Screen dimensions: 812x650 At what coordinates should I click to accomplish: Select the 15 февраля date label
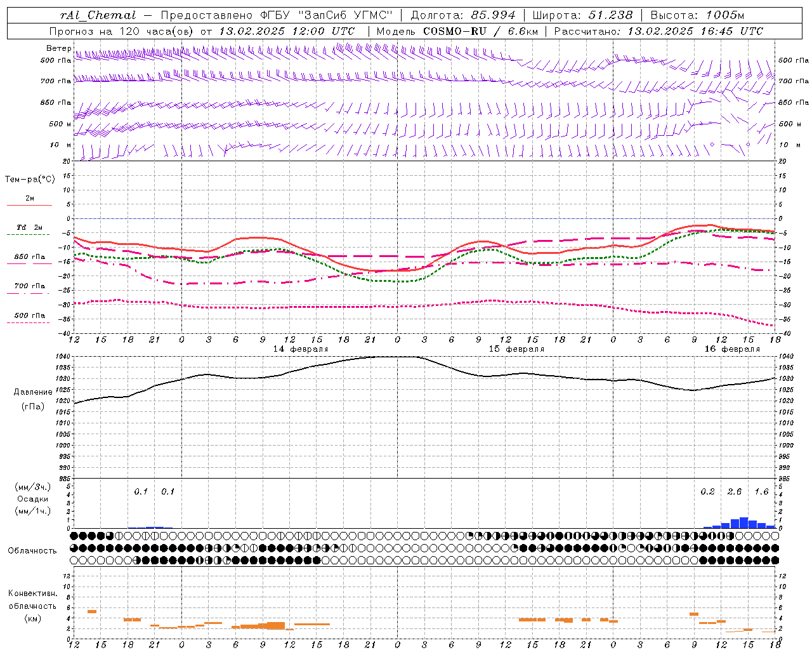[516, 349]
